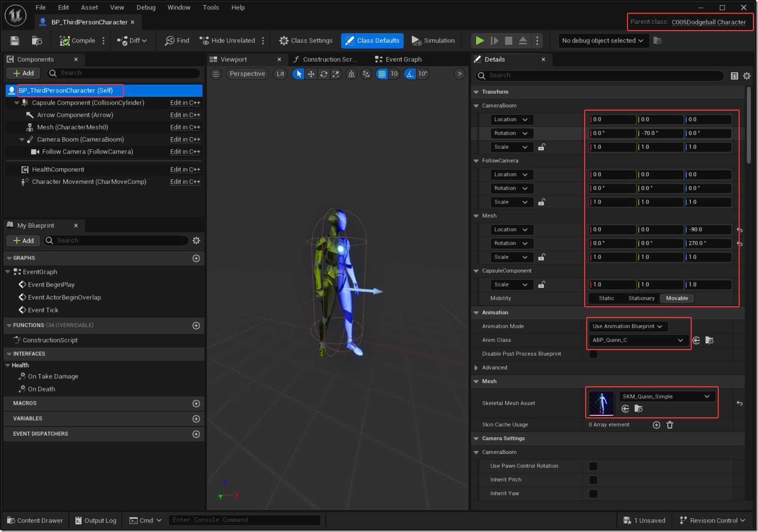This screenshot has height=532, width=758.
Task: Activate the scale gizmo tool
Action: click(335, 74)
